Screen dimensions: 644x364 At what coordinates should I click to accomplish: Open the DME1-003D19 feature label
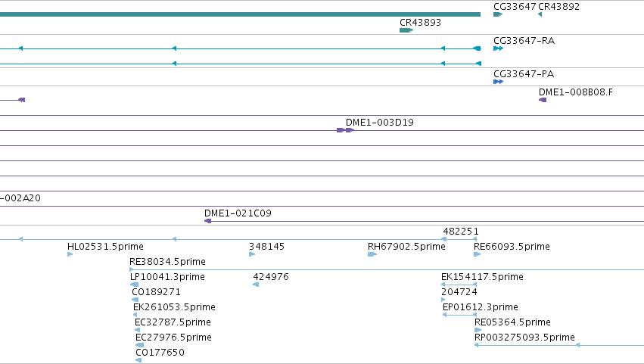tap(379, 123)
